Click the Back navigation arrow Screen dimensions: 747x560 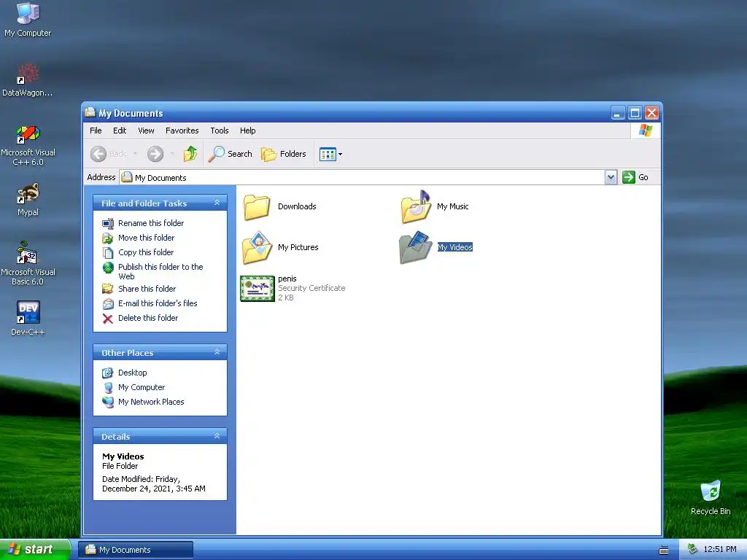point(98,154)
